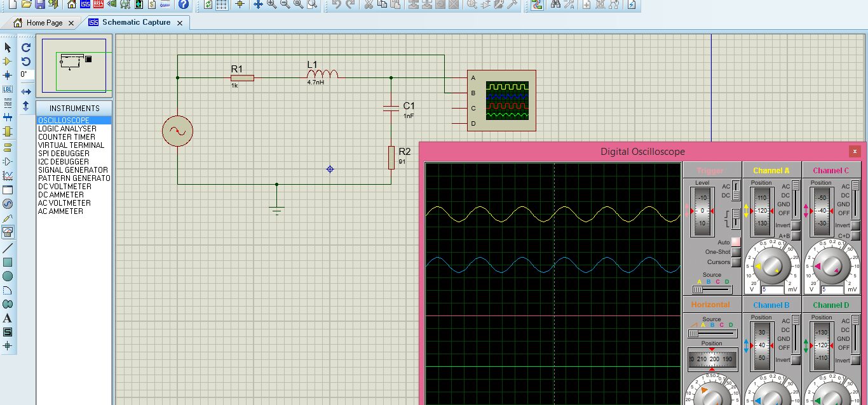
Task: Toggle the Trigger One-Shot button
Action: pyautogui.click(x=736, y=252)
